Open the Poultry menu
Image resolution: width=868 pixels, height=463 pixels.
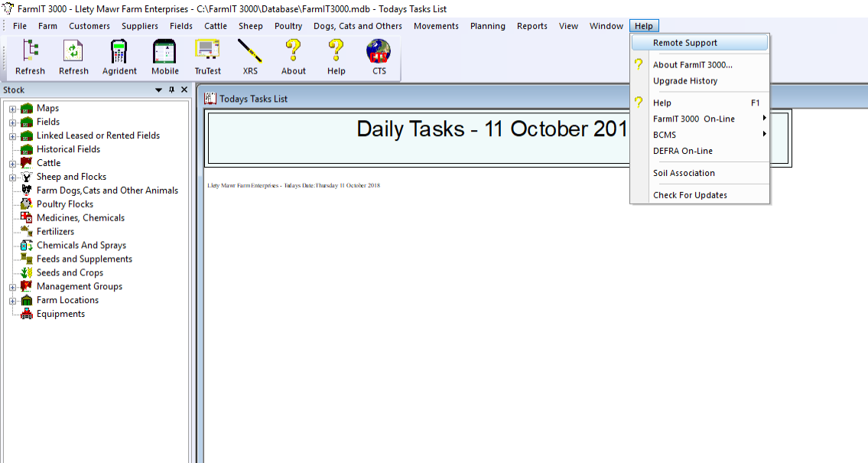[x=288, y=26]
